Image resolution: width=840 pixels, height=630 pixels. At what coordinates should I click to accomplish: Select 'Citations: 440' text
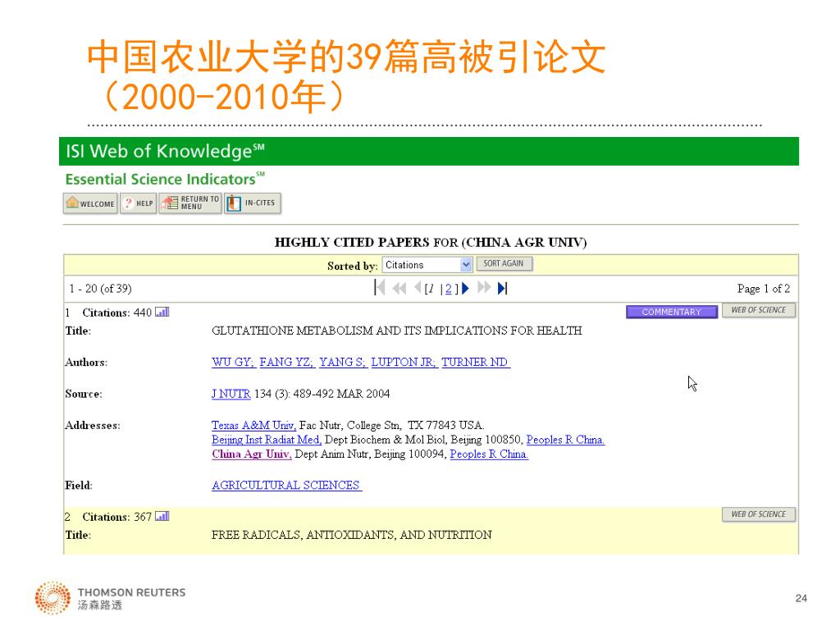[x=116, y=313]
